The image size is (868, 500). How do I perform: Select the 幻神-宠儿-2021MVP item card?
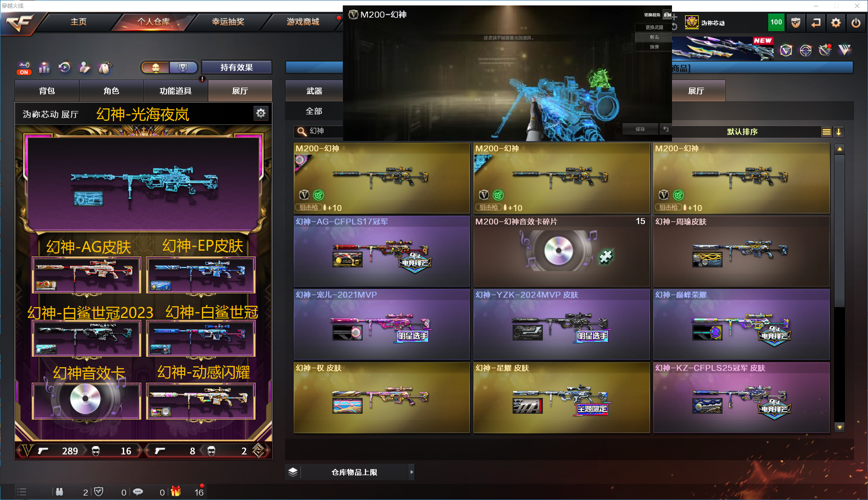coord(382,324)
